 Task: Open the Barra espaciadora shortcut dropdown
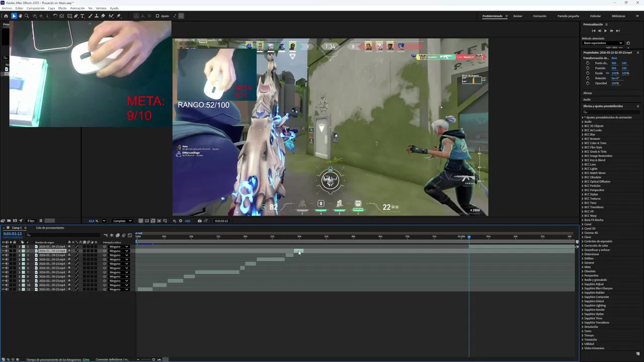(x=603, y=43)
